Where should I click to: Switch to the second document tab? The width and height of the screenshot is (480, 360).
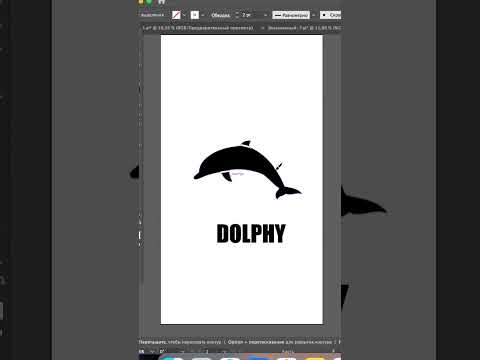tap(304, 28)
